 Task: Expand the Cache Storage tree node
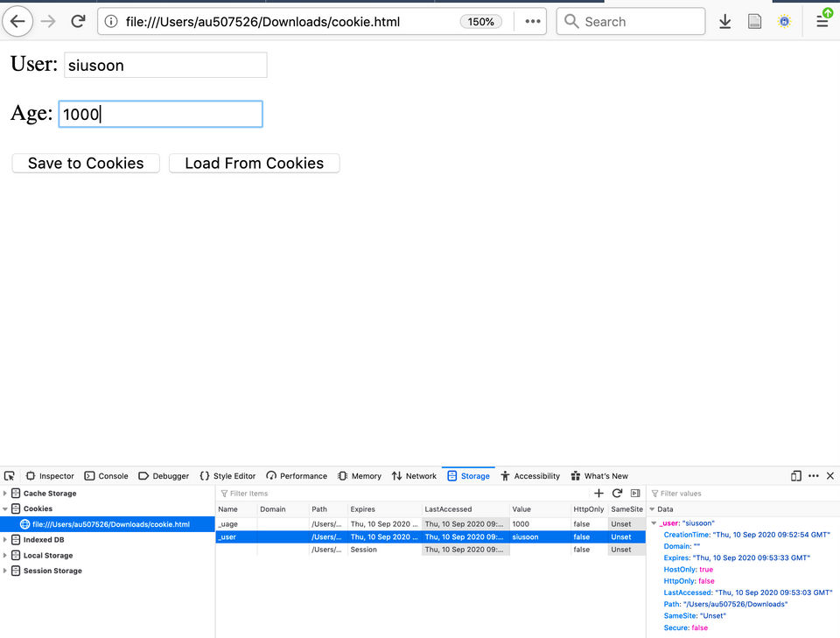5,494
